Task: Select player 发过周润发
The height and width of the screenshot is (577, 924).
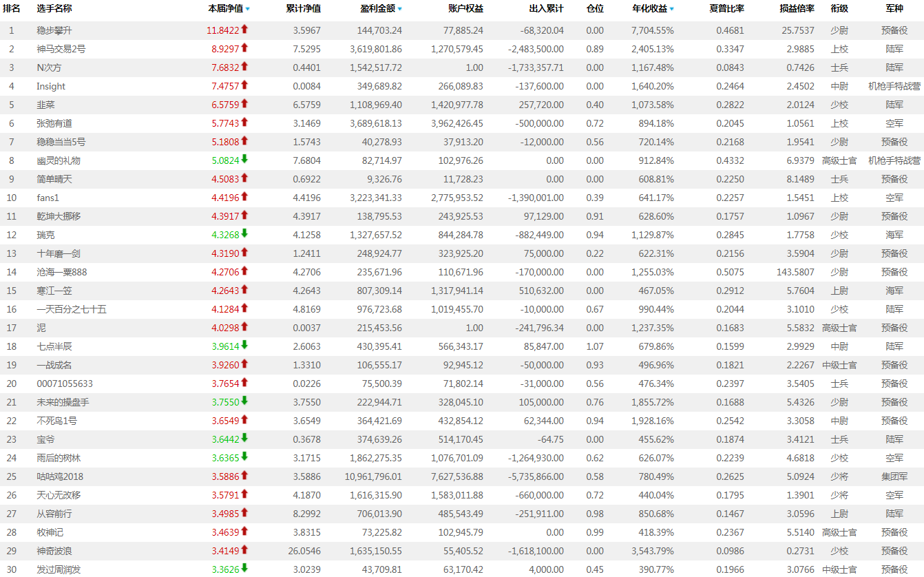Action: click(59, 569)
